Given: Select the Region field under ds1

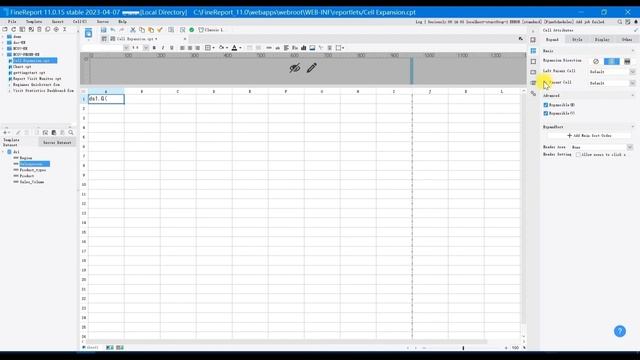Looking at the screenshot, I should coord(26,158).
